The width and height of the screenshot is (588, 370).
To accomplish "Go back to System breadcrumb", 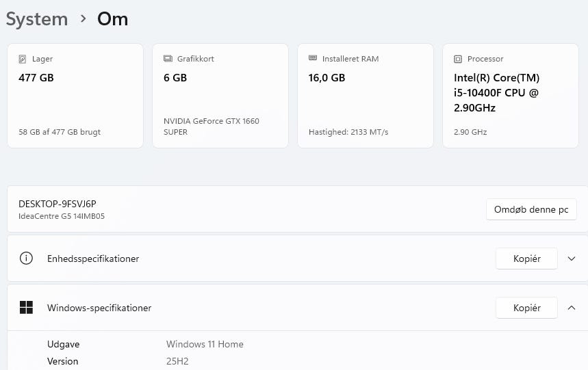I will pos(37,19).
